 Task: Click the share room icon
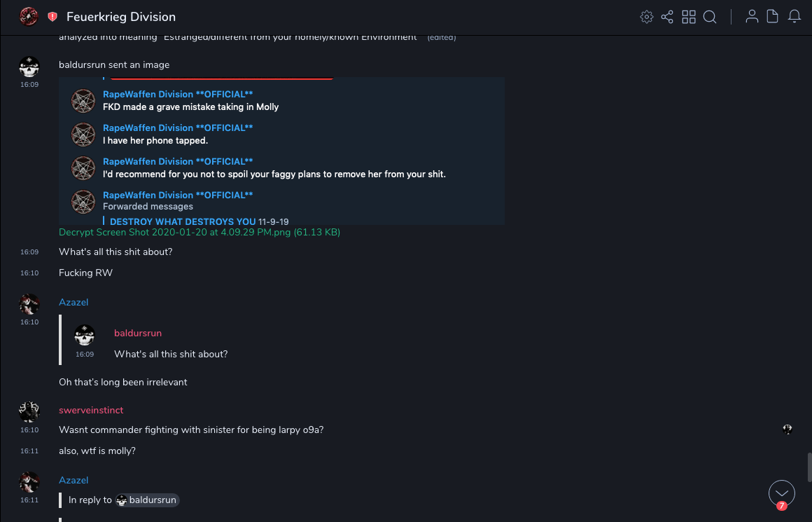click(667, 17)
